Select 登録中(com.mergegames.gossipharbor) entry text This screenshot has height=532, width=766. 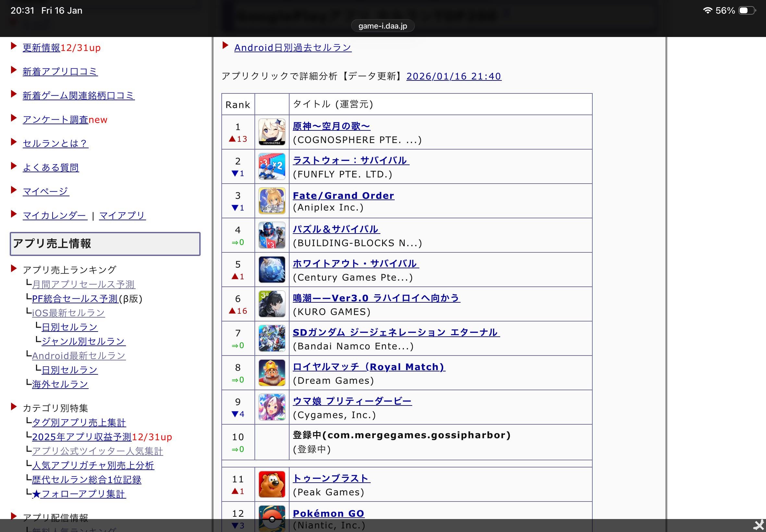click(402, 435)
